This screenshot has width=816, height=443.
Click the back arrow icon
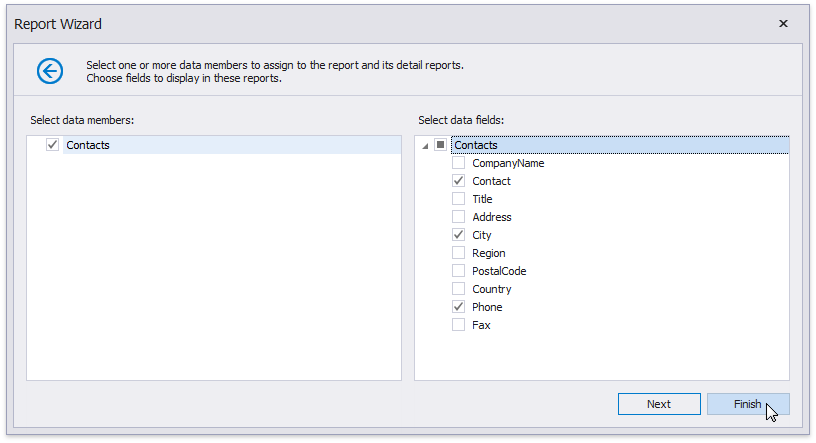[x=49, y=70]
